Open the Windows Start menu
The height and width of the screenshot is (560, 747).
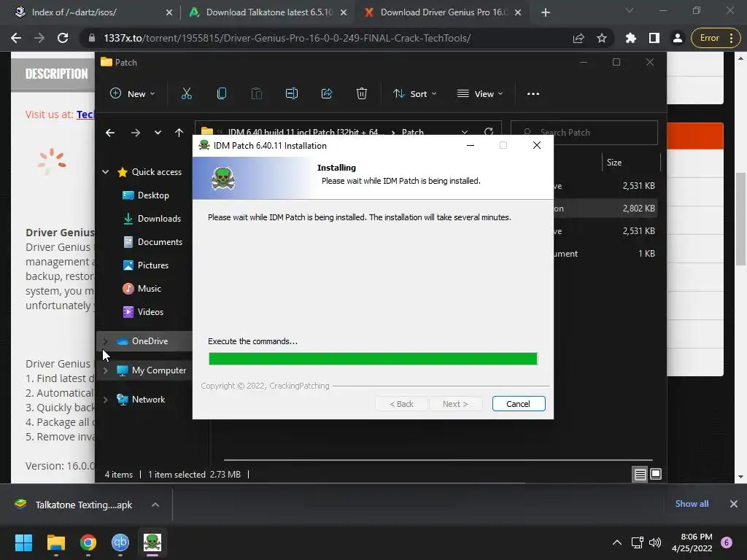(23, 542)
